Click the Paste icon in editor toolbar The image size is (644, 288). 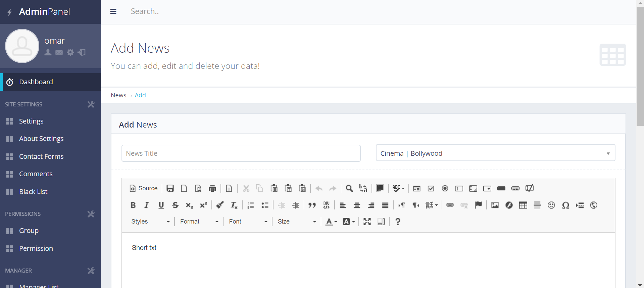pos(274,188)
